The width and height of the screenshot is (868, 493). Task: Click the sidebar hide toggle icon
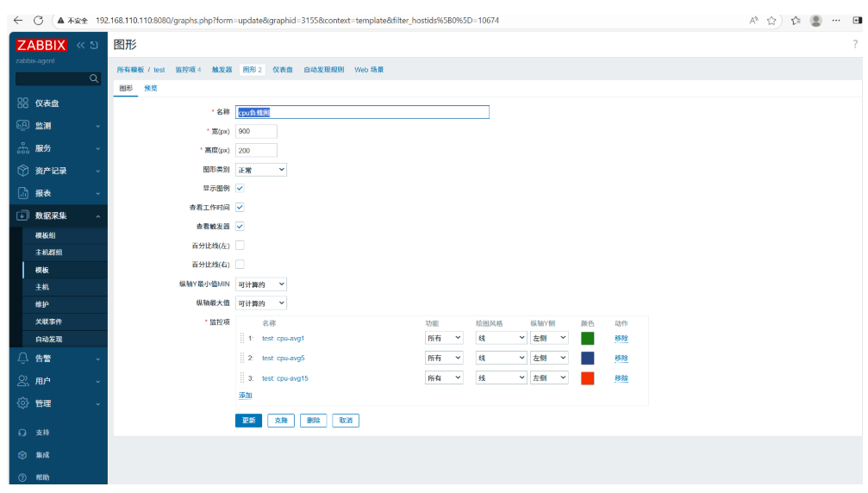94,46
